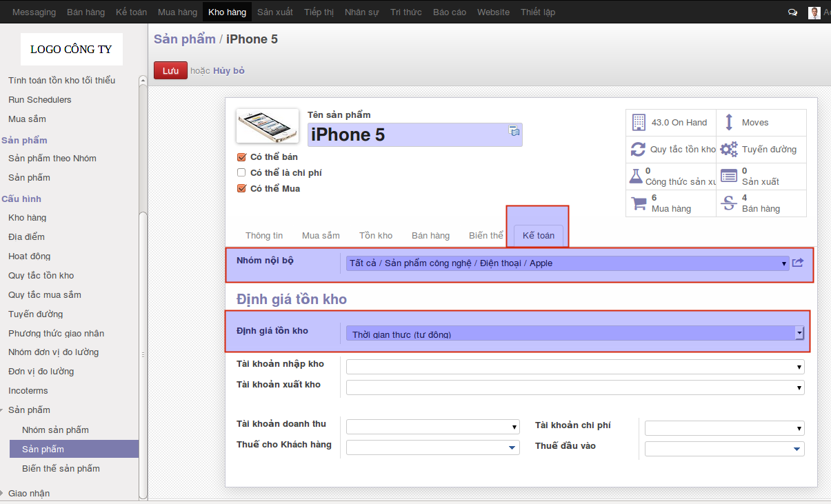Select the Kế toán product tab
Screen dimensions: 831x504
pyautogui.click(x=539, y=236)
